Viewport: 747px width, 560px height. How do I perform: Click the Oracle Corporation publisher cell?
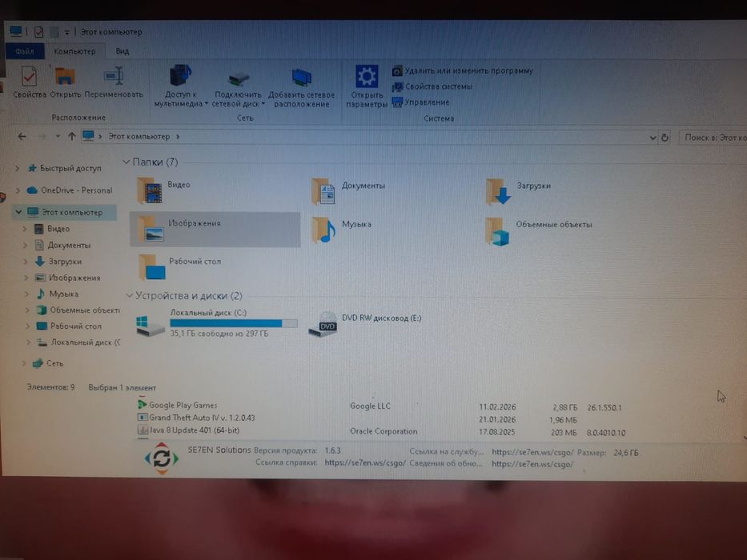(x=384, y=431)
